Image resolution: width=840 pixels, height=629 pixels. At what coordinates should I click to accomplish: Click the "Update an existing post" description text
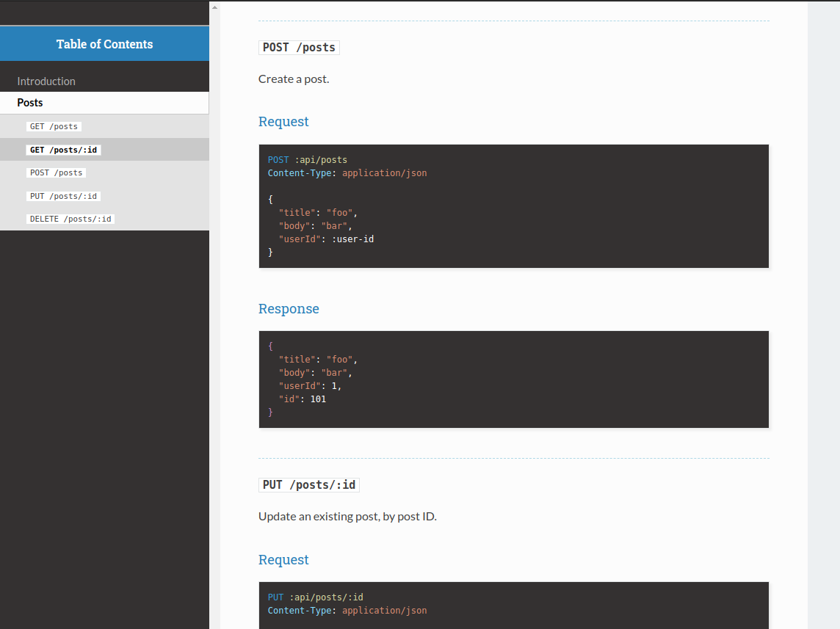coord(347,517)
